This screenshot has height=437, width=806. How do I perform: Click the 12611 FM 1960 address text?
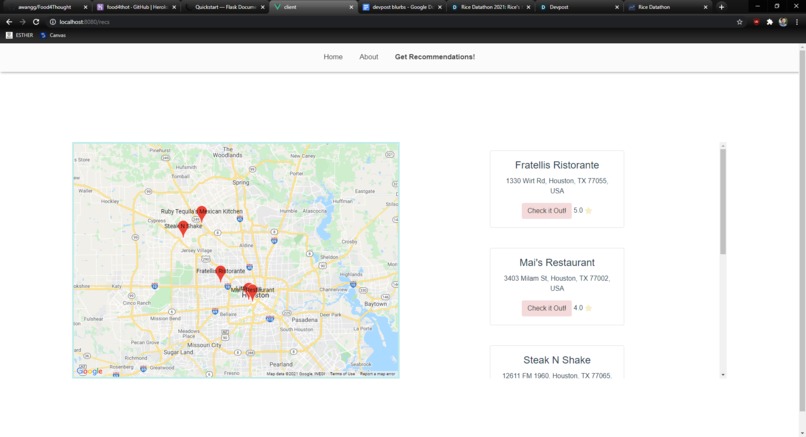tap(557, 376)
